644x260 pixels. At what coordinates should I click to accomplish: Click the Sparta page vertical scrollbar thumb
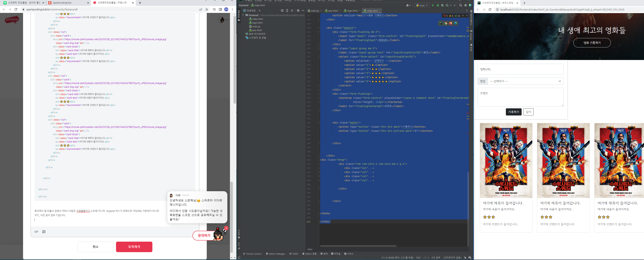234,59
